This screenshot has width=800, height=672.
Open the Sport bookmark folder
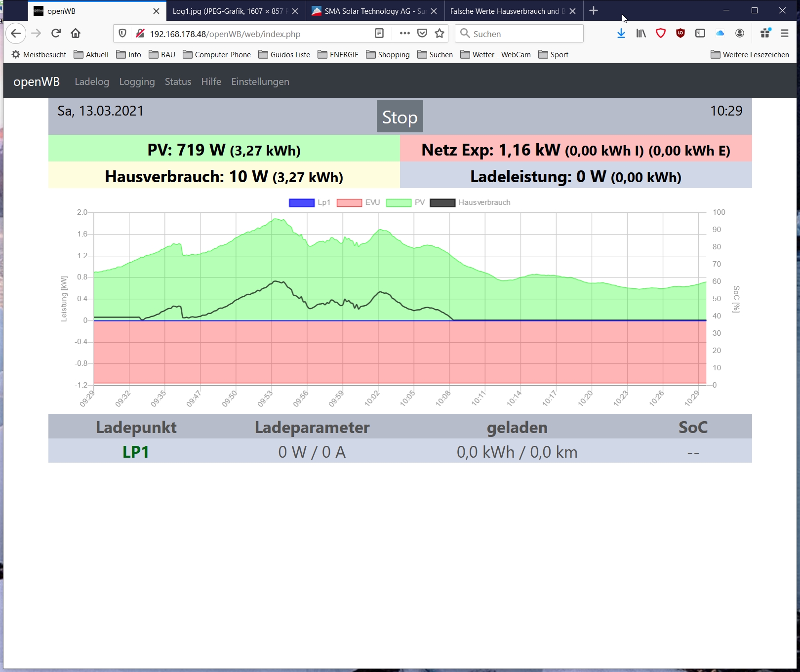(x=554, y=55)
